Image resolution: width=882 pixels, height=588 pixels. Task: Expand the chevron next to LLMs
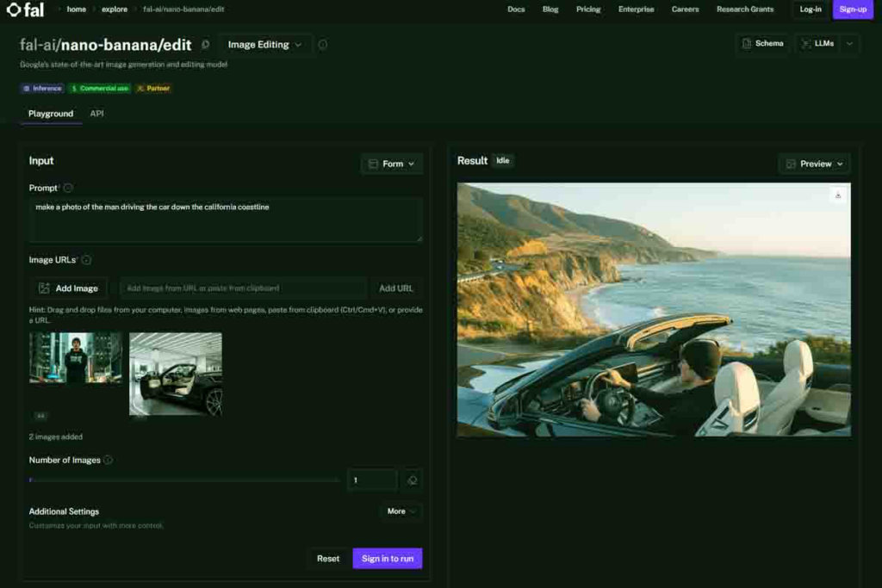(x=849, y=44)
